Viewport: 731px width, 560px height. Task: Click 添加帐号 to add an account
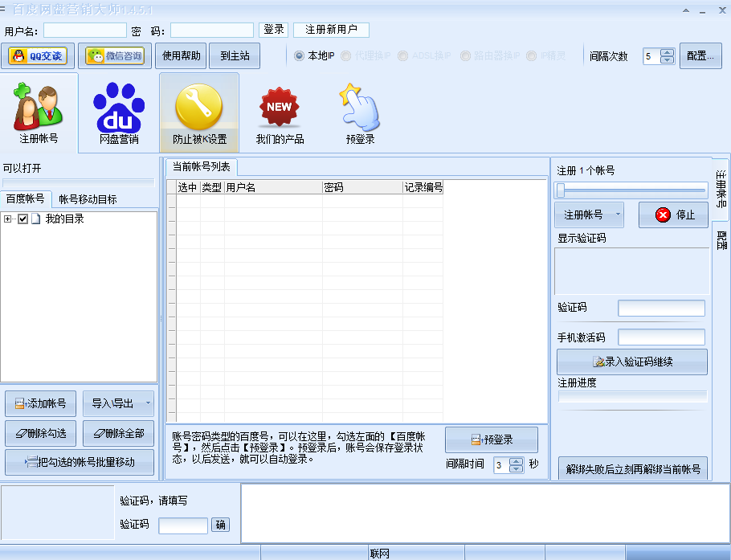[x=39, y=403]
